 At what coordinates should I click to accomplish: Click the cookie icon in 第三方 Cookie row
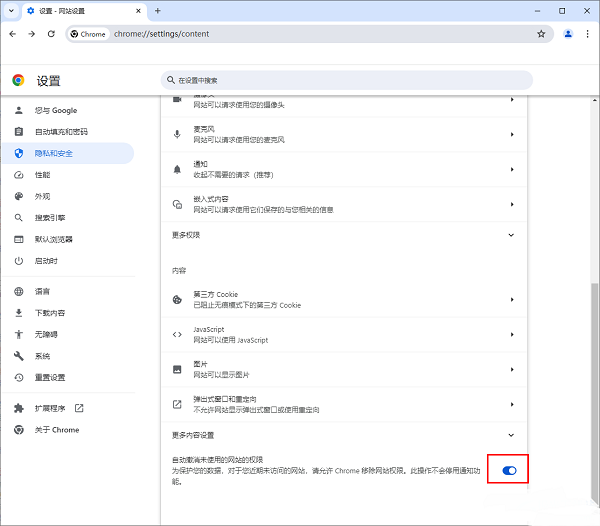pos(177,300)
